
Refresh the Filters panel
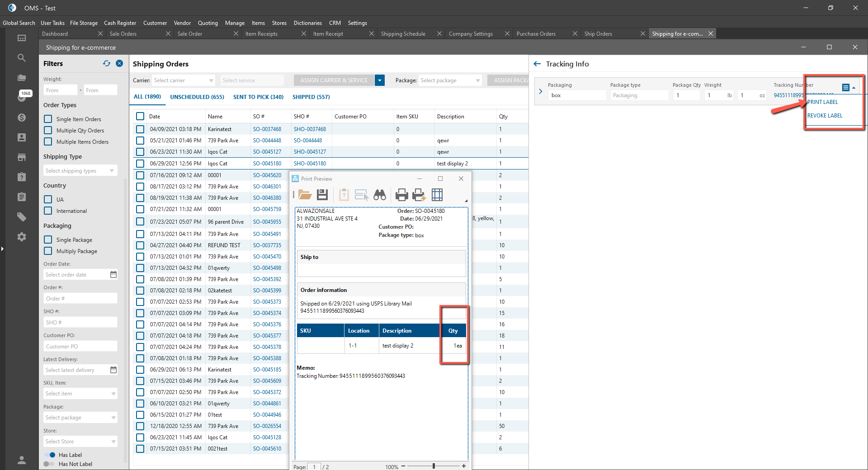[107, 64]
